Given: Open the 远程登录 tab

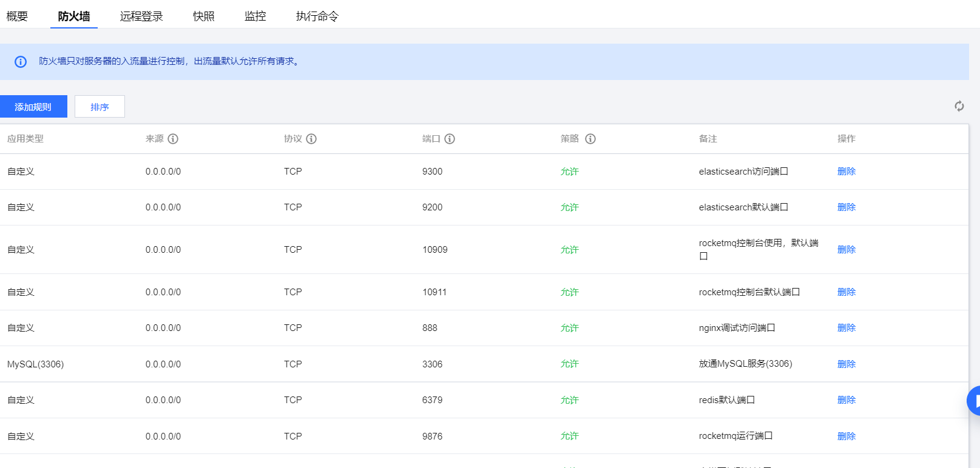Looking at the screenshot, I should 141,16.
